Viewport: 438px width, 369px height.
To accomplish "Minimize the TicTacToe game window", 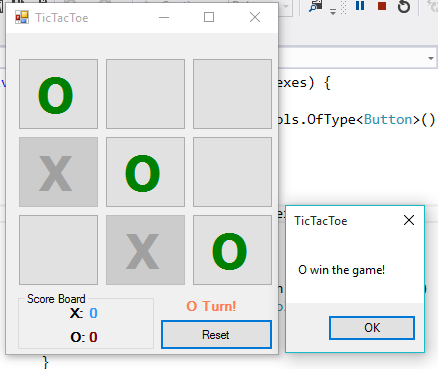I will tap(164, 17).
